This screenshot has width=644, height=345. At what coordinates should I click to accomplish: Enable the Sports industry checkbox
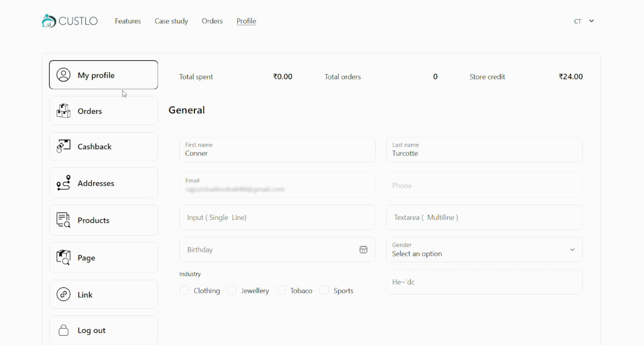pyautogui.click(x=324, y=291)
